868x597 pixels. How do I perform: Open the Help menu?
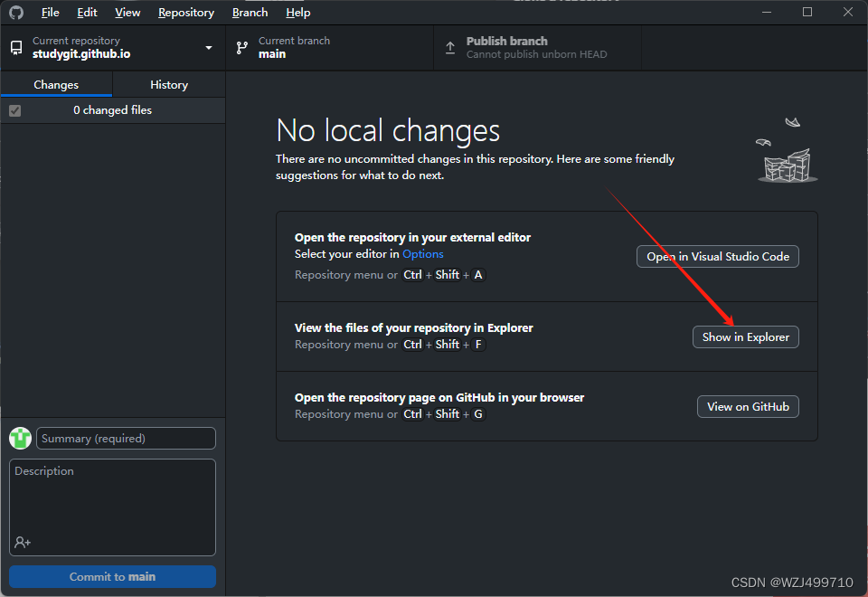(x=297, y=12)
